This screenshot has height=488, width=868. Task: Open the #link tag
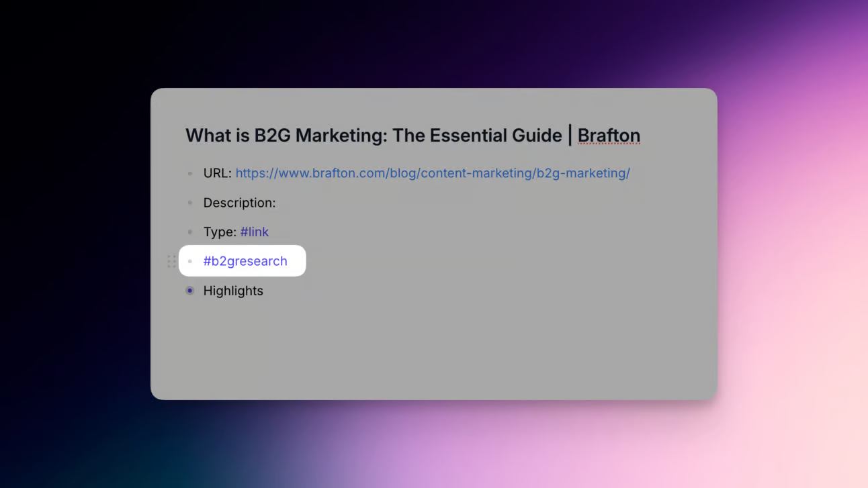(255, 232)
